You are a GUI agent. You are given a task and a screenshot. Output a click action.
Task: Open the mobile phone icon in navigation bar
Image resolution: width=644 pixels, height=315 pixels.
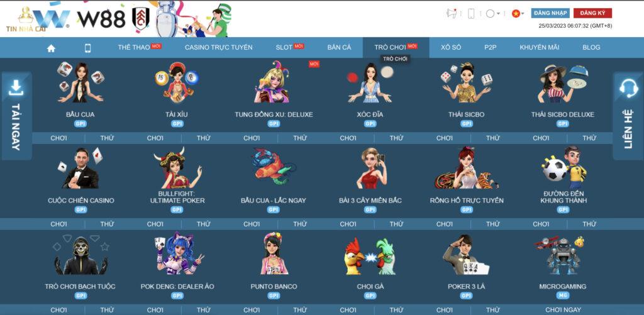87,48
